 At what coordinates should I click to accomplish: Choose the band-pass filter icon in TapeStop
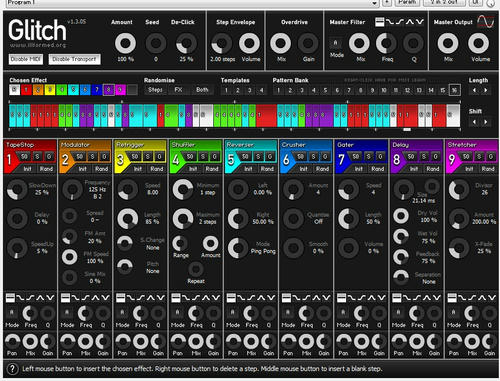click(x=40, y=297)
